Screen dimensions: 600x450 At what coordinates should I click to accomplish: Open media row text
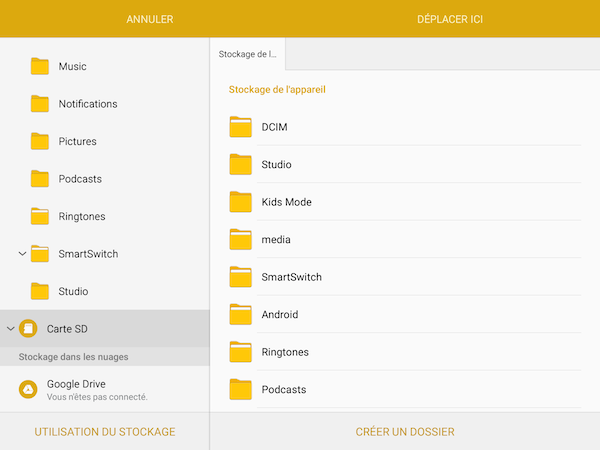276,240
